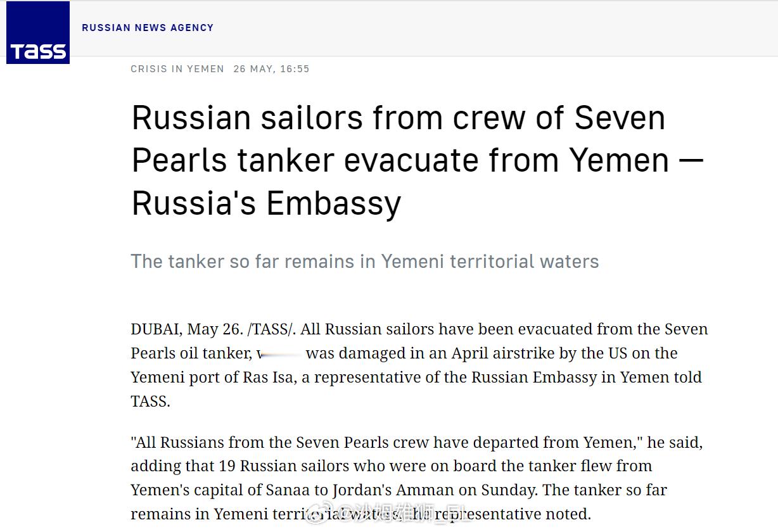778x532 pixels.
Task: Click the gray subheadline under the headline
Action: coord(365,261)
